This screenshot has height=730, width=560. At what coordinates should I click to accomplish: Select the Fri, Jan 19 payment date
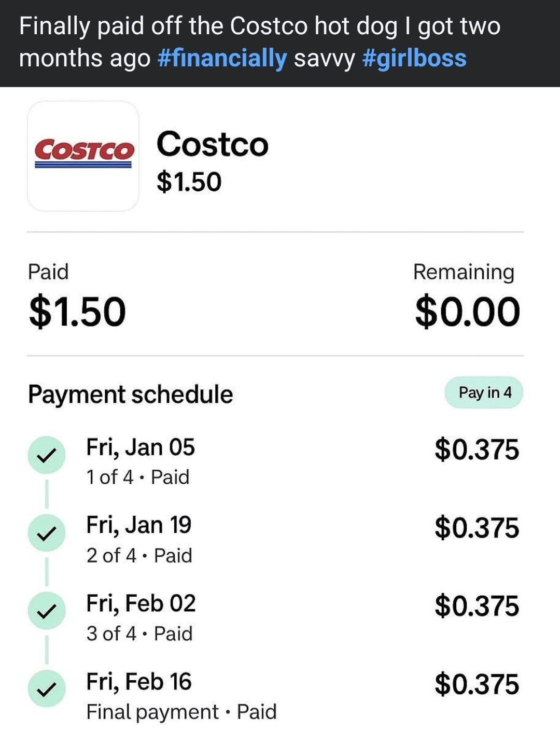click(139, 525)
